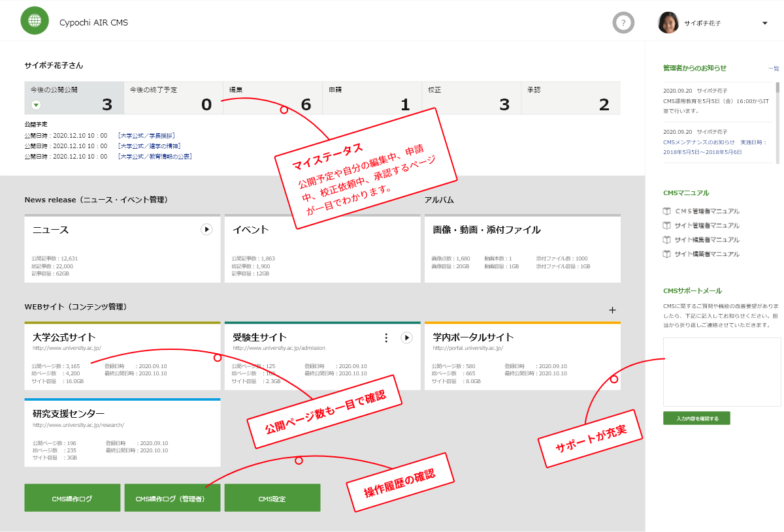The image size is (784, 532).
Task: Click the 入力内容を確認する button
Action: [x=696, y=418]
